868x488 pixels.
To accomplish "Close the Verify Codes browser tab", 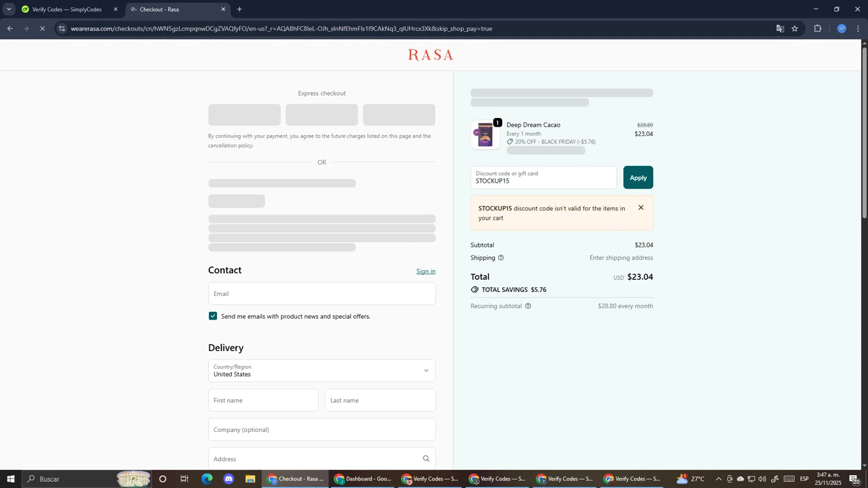I will click(116, 9).
